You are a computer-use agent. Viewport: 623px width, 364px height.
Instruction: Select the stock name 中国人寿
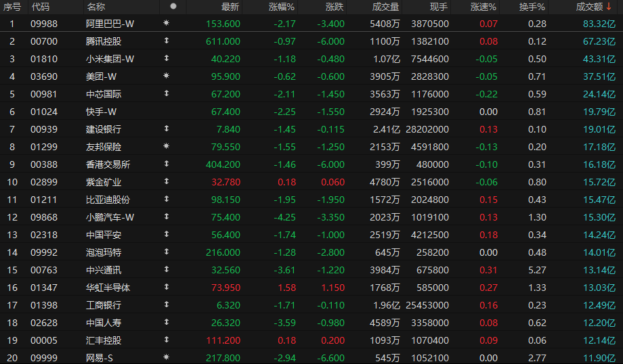coord(104,323)
